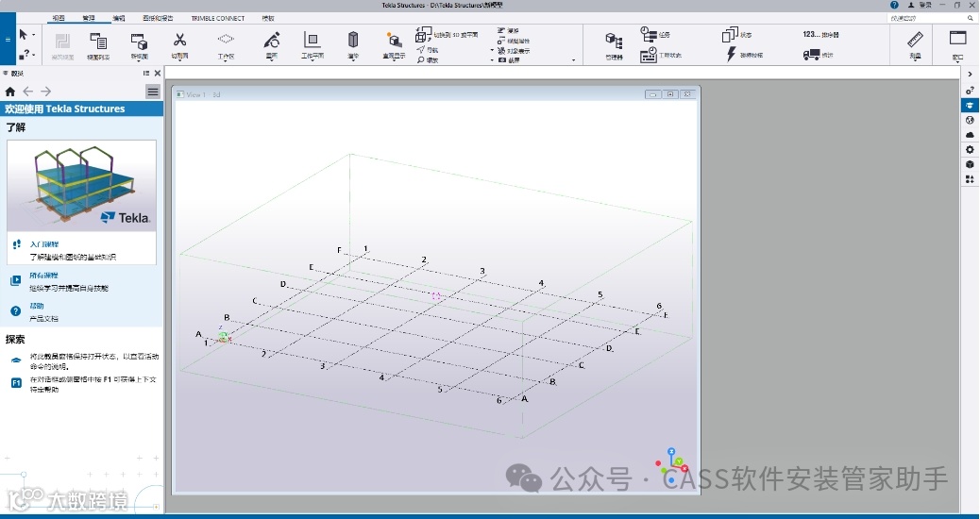This screenshot has height=519, width=980.
Task: Toggle the side panel pin/dock icon
Action: (x=146, y=73)
